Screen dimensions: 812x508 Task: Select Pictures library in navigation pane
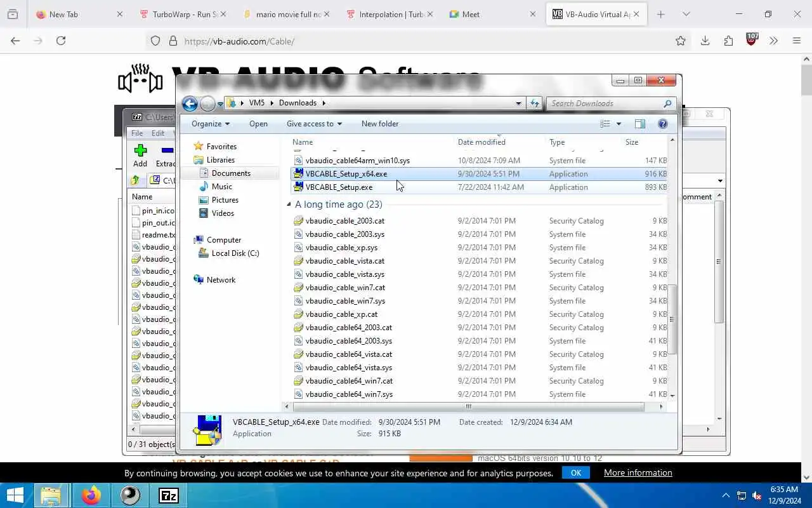click(225, 200)
